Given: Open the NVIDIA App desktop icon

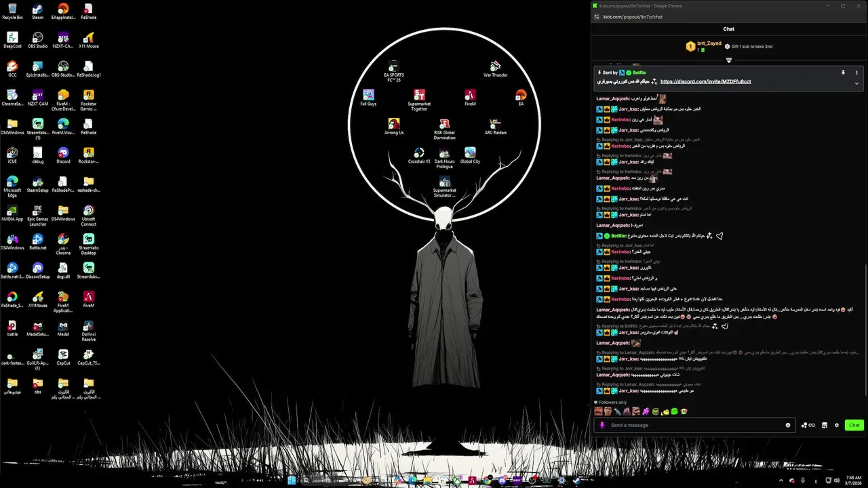Looking at the screenshot, I should point(12,213).
